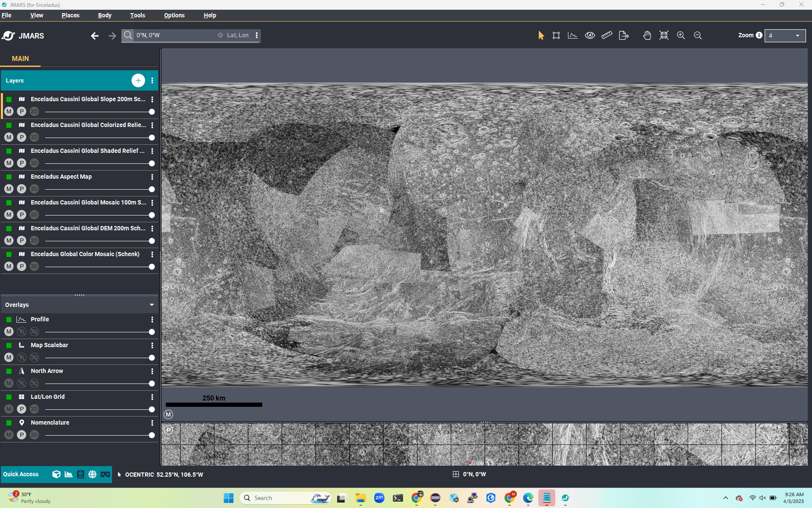Click the panner view P indicator button
The image size is (812, 508).
click(x=168, y=430)
